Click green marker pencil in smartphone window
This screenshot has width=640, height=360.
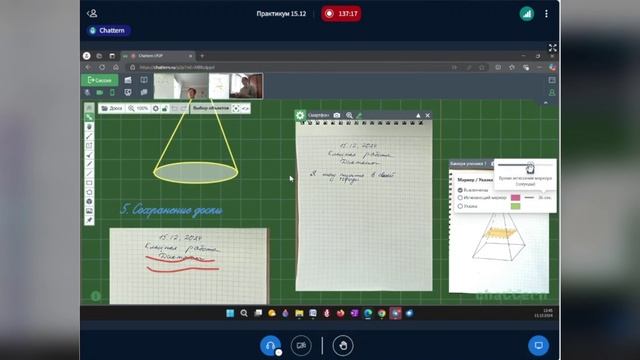pyautogui.click(x=359, y=116)
